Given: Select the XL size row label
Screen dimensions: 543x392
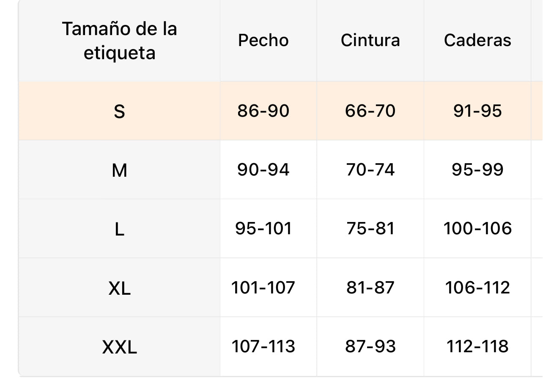Looking at the screenshot, I should pos(119,288).
